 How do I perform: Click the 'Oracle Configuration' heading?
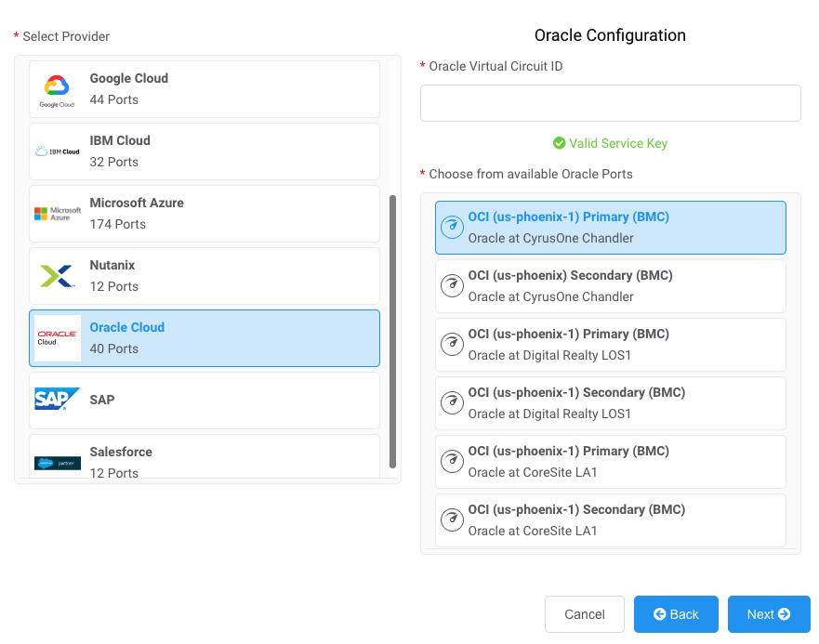[x=610, y=35]
